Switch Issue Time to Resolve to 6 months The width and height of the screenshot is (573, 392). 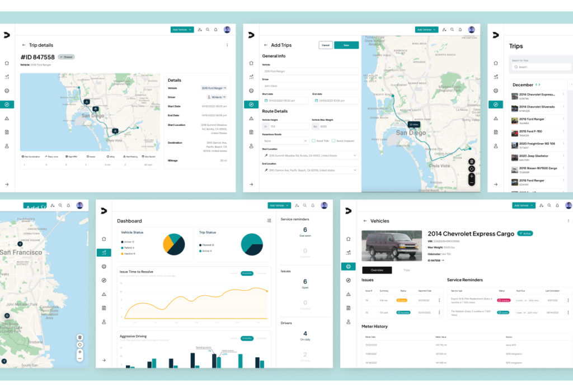[247, 273]
